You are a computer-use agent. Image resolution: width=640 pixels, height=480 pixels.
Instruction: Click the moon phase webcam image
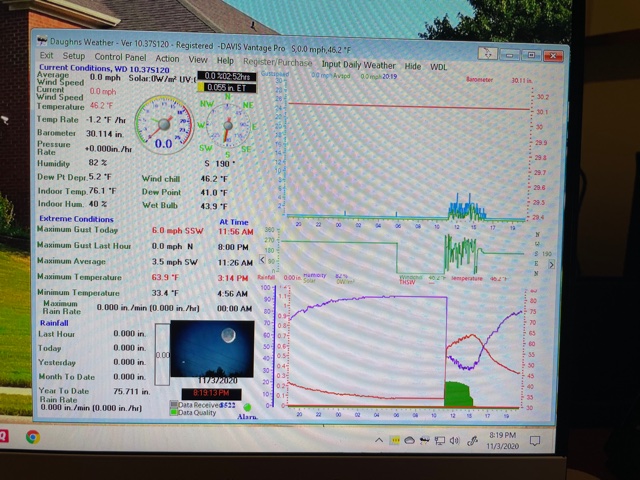(212, 349)
